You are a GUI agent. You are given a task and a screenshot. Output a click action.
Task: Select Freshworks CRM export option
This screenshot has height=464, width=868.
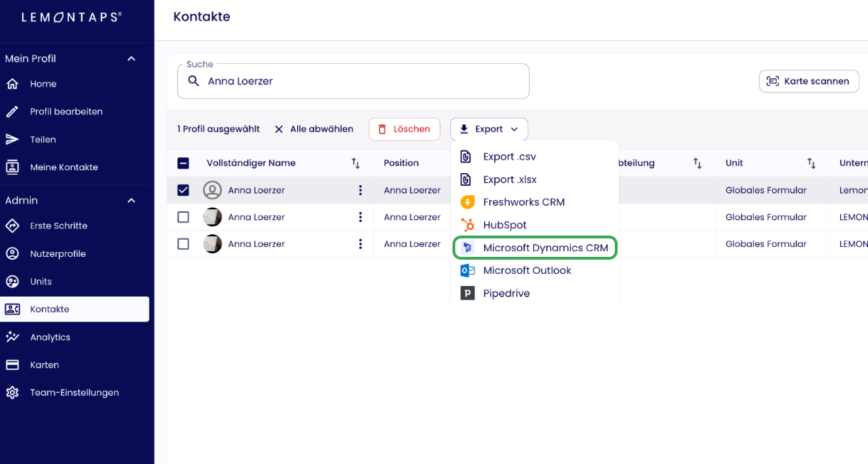pyautogui.click(x=535, y=202)
